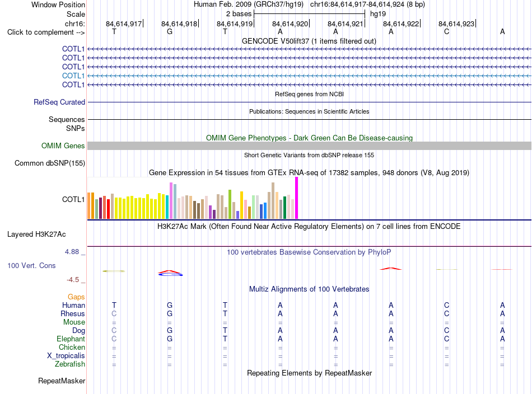Click the Dog species label

coord(78,331)
